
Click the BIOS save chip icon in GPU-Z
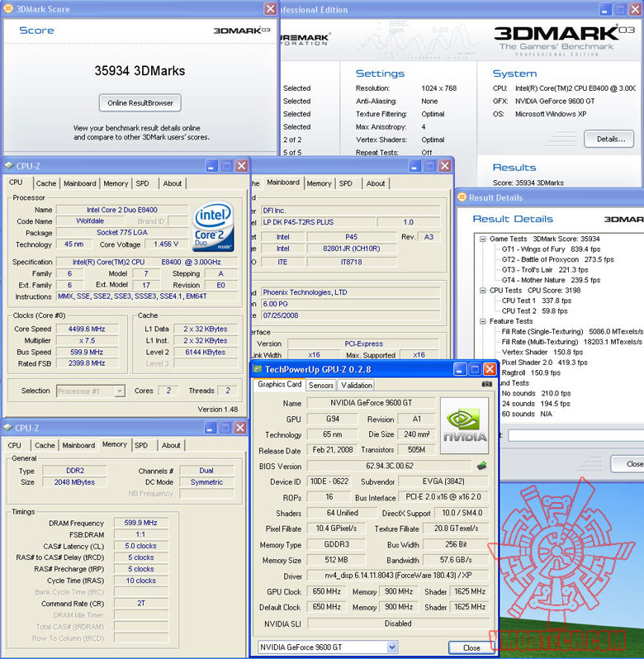[x=482, y=466]
